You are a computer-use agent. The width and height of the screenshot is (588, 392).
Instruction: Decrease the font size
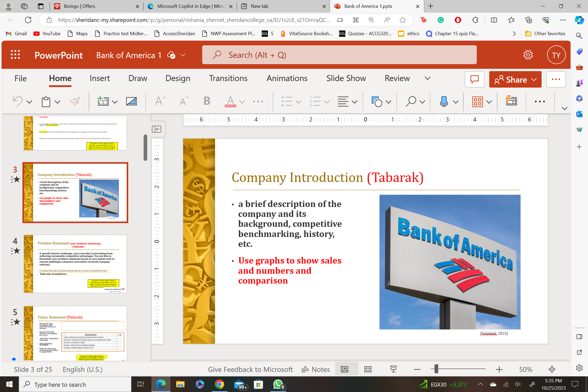(184, 101)
